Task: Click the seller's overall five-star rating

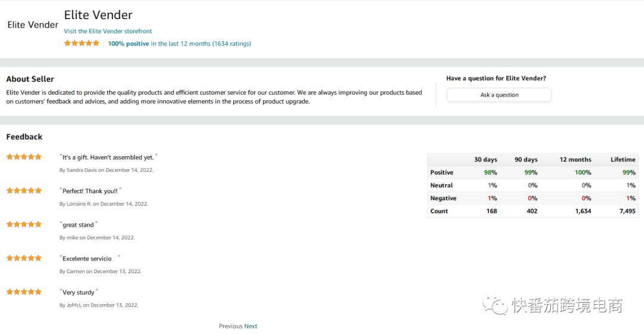Action: coord(81,43)
